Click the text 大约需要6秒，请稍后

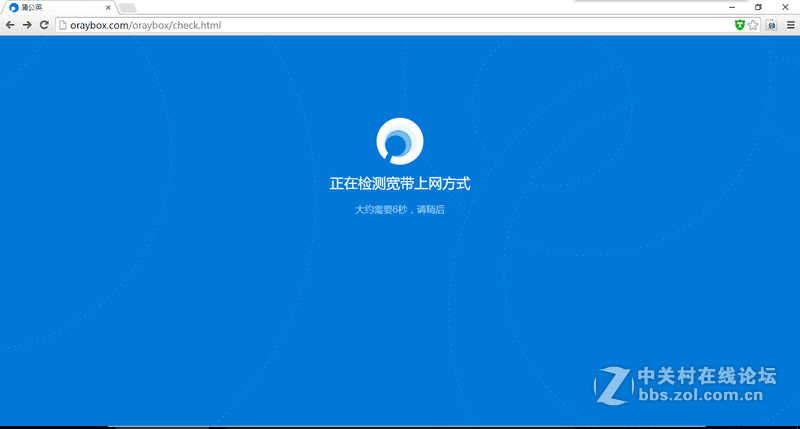point(399,210)
